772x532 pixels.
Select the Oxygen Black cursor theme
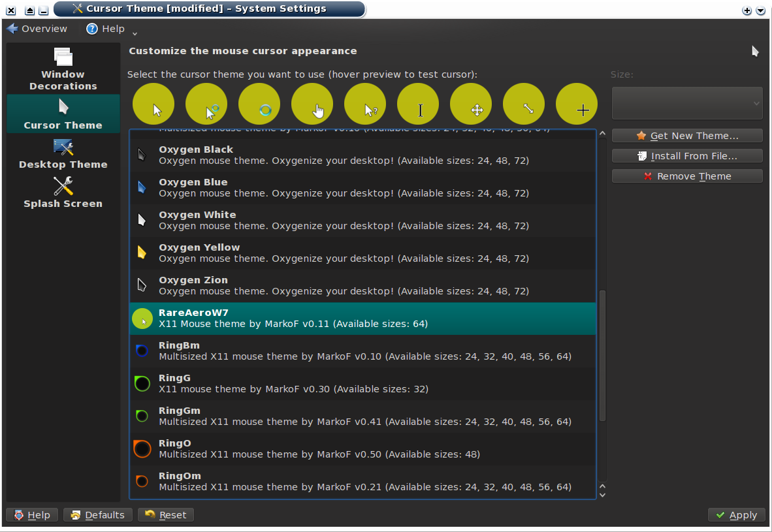click(362, 155)
